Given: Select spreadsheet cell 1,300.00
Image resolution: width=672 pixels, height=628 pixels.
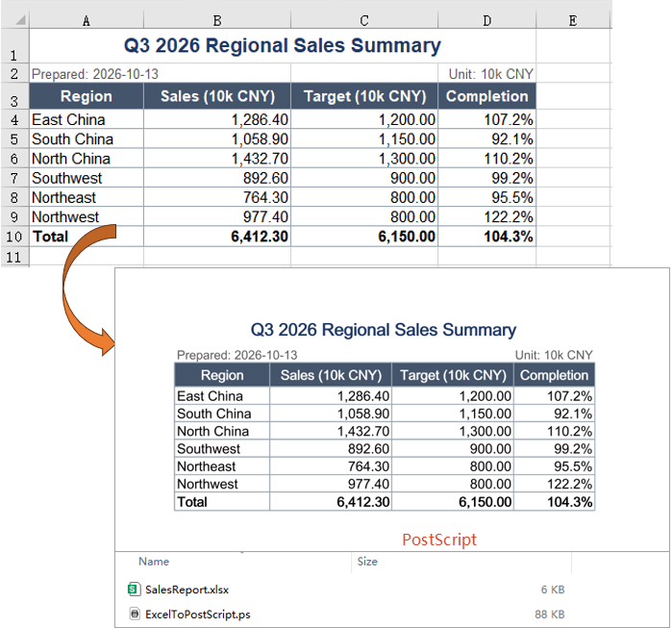Looking at the screenshot, I should [x=364, y=158].
